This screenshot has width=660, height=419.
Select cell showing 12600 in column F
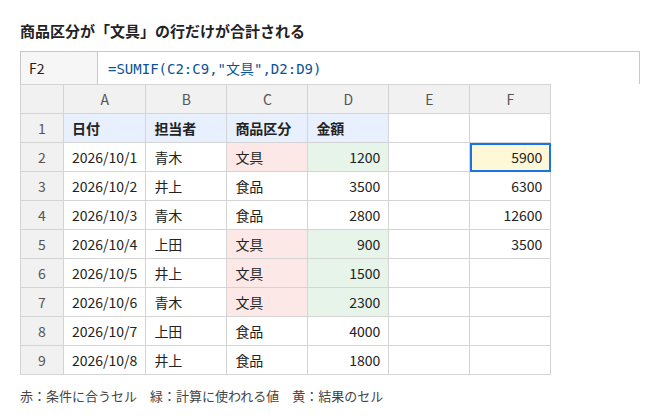point(510,216)
